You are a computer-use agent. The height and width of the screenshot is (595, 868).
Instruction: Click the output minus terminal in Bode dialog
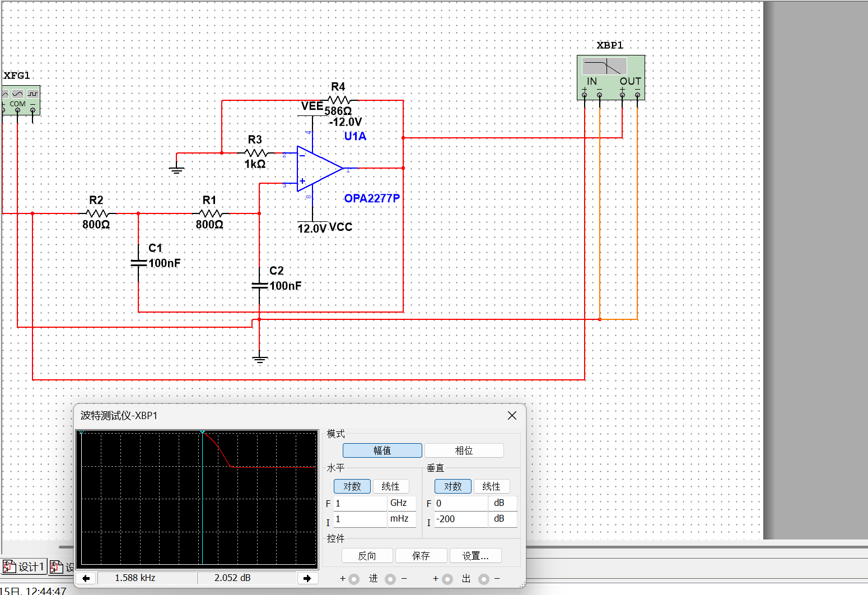(x=484, y=579)
